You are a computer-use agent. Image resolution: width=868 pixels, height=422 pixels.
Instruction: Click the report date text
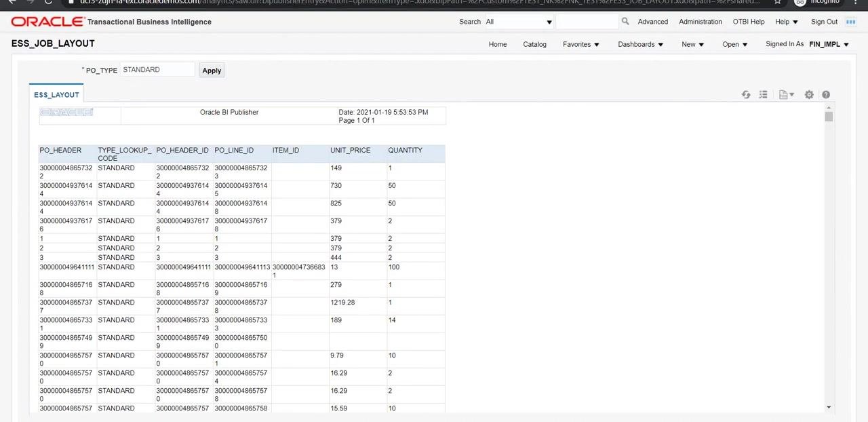pyautogui.click(x=383, y=113)
